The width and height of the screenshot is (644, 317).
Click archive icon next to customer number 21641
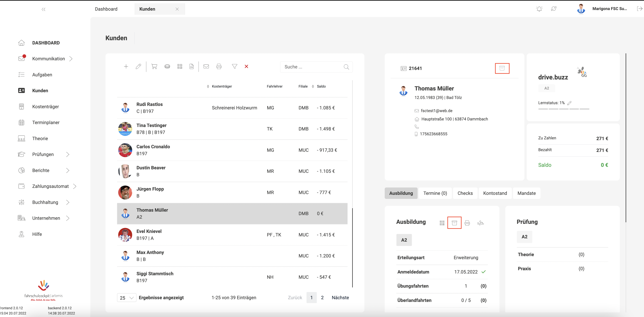[x=502, y=68]
